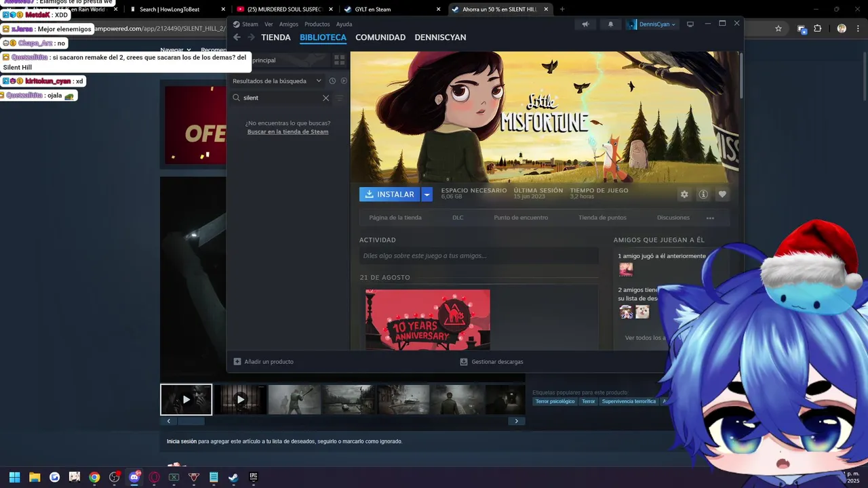This screenshot has height=488, width=868.
Task: Select BIBLIOTECA section
Action: coord(323,37)
